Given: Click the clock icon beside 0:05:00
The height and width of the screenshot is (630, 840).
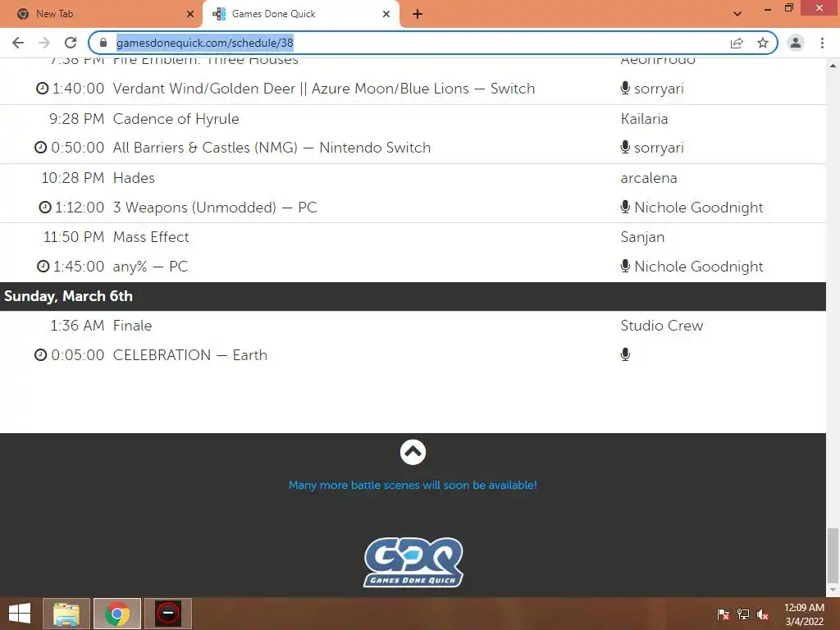Looking at the screenshot, I should [41, 355].
